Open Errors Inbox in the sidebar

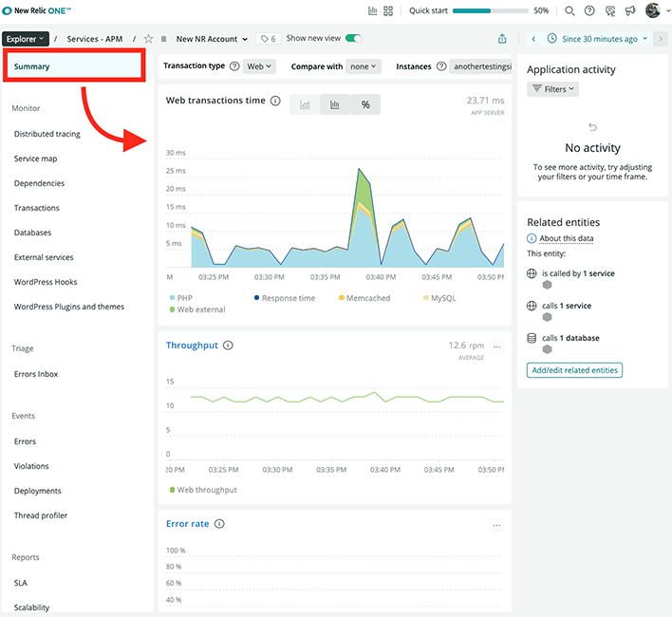click(x=36, y=374)
